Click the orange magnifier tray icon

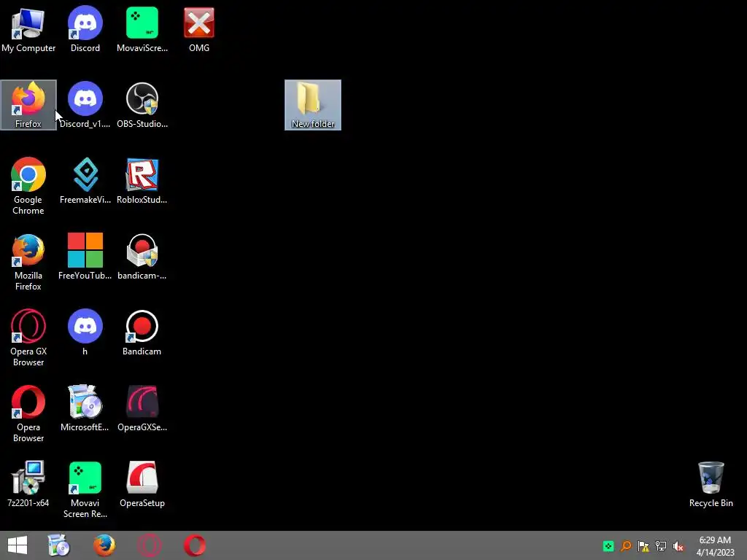(626, 546)
